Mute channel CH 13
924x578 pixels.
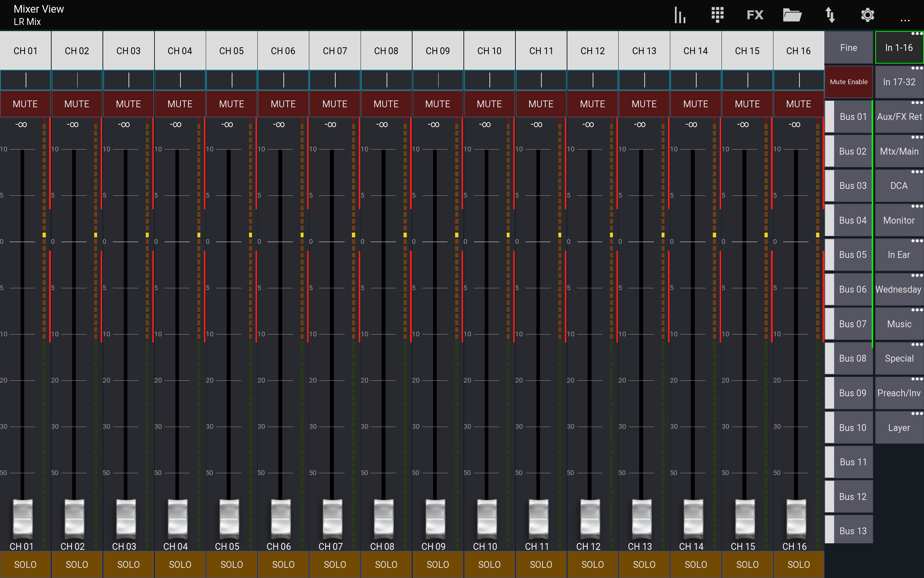[x=644, y=104]
